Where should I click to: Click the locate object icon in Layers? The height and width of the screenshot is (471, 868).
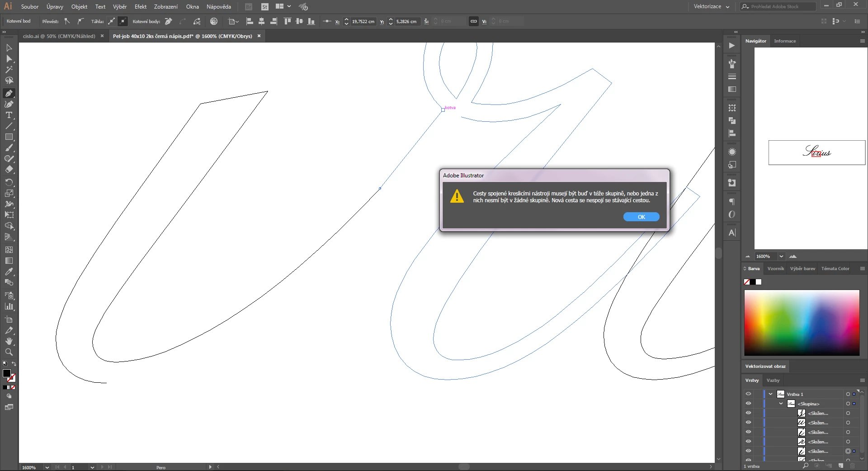pos(806,466)
